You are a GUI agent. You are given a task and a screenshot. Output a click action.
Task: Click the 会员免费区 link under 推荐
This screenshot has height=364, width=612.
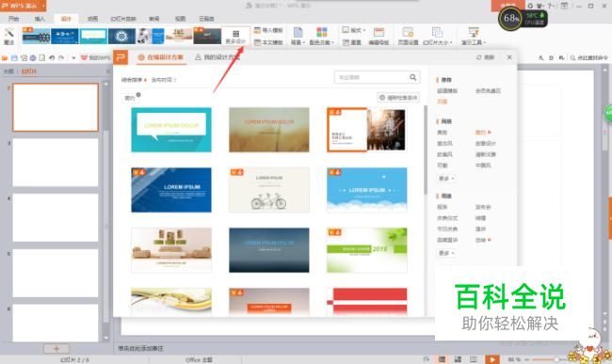(x=488, y=91)
